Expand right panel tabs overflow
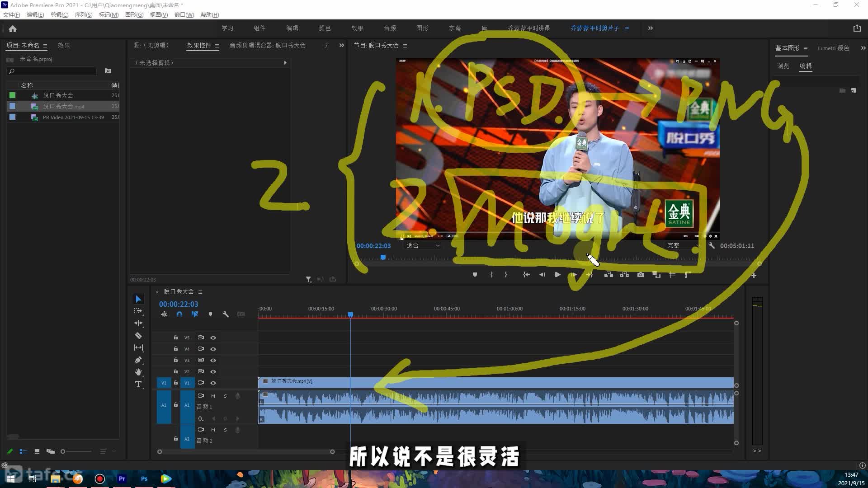 click(x=863, y=48)
